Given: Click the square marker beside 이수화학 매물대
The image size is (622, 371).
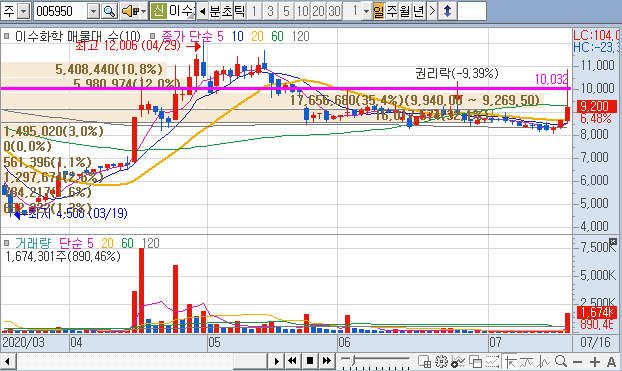Looking at the screenshot, I should pos(6,37).
